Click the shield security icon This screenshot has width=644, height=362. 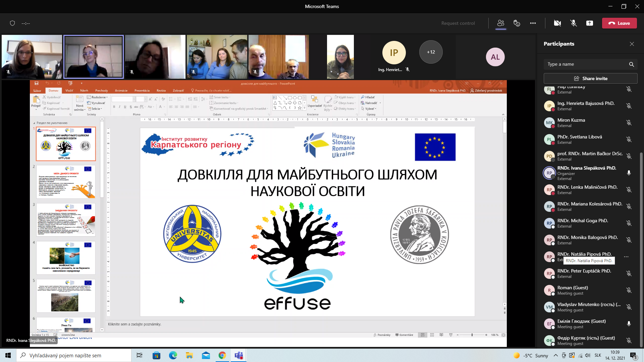(x=12, y=23)
